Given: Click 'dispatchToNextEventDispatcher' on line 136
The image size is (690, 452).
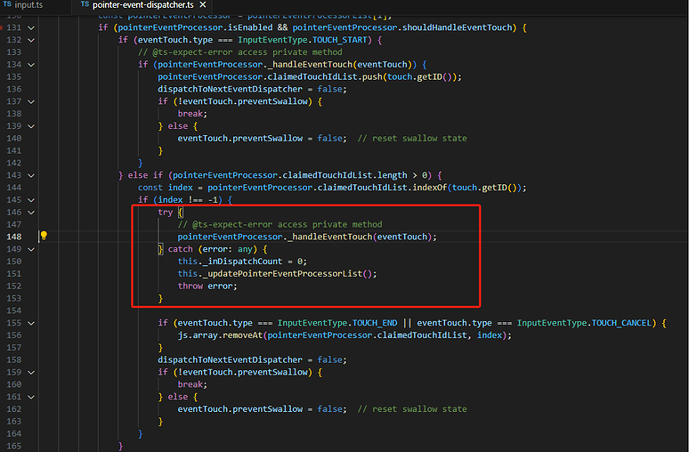Looking at the screenshot, I should tap(230, 89).
